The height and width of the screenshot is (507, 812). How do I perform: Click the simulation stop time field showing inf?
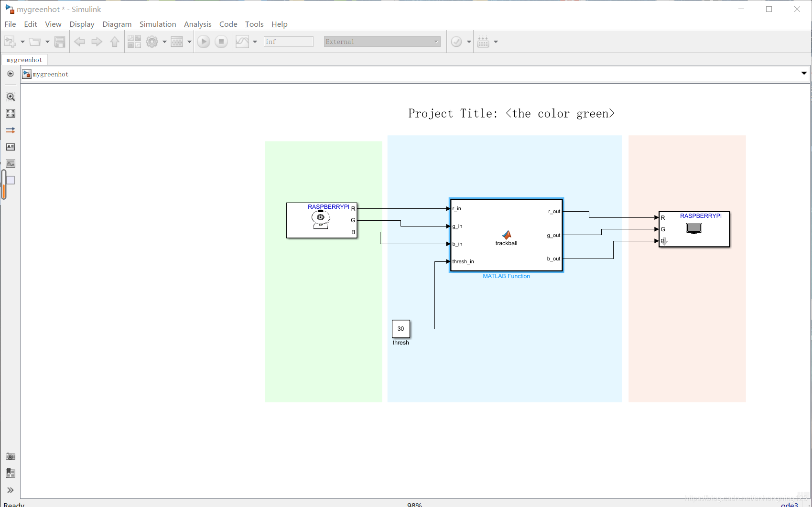[x=288, y=42]
